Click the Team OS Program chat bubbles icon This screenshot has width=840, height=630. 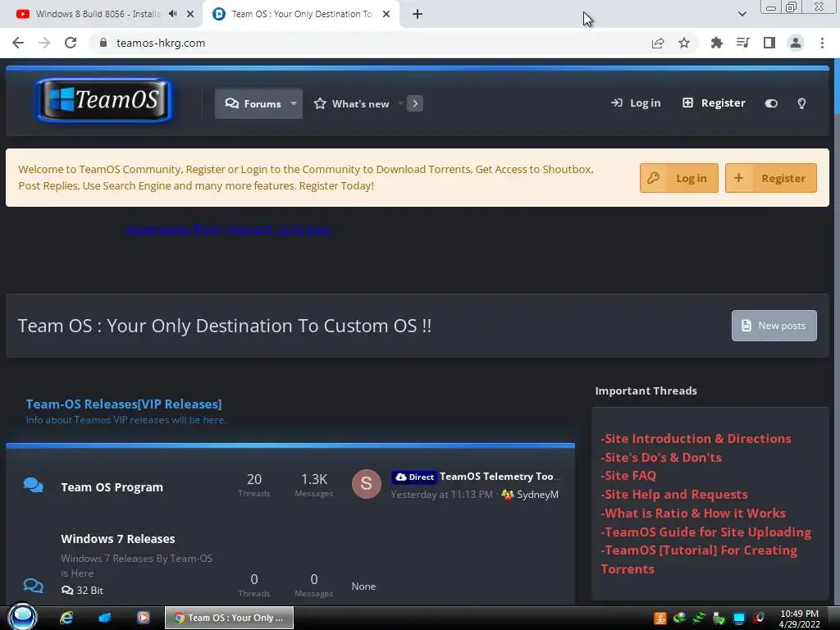pos(33,486)
